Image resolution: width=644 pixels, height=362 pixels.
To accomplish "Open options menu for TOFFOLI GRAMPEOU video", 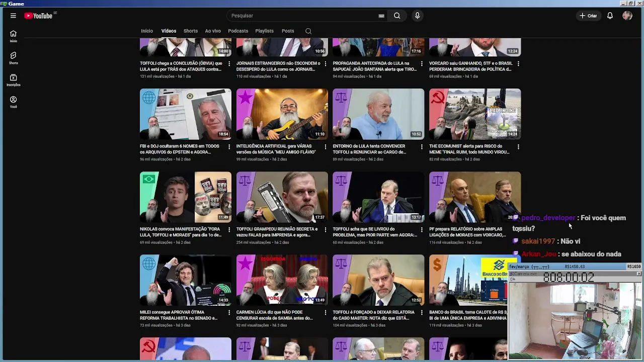I will pyautogui.click(x=326, y=230).
